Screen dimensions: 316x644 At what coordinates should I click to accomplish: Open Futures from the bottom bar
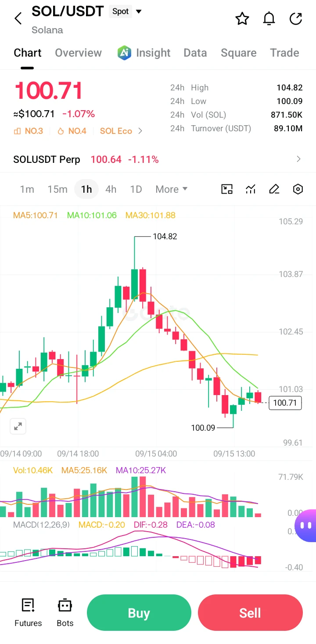28,613
